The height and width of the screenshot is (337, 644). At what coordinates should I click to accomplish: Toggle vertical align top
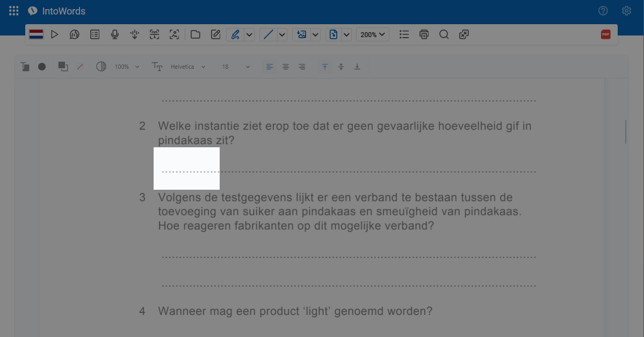pos(325,67)
